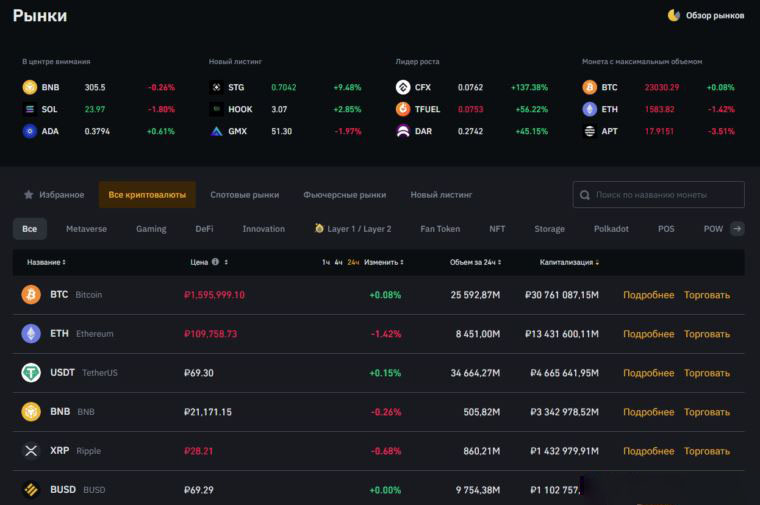This screenshot has width=760, height=505.
Task: Sort the table by Цена arrows
Action: pos(226,262)
